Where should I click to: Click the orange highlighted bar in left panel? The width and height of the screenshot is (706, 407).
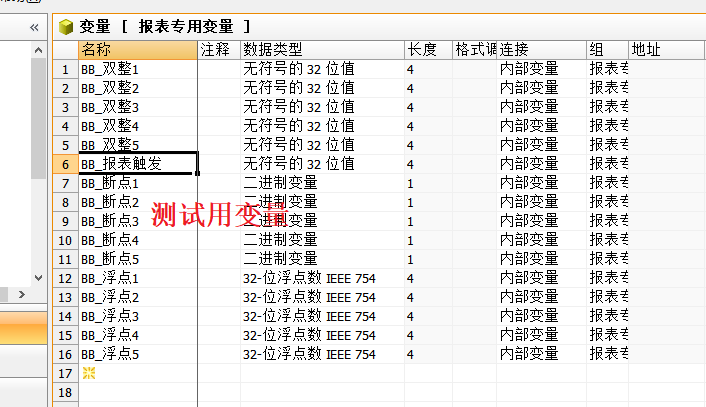[23, 326]
